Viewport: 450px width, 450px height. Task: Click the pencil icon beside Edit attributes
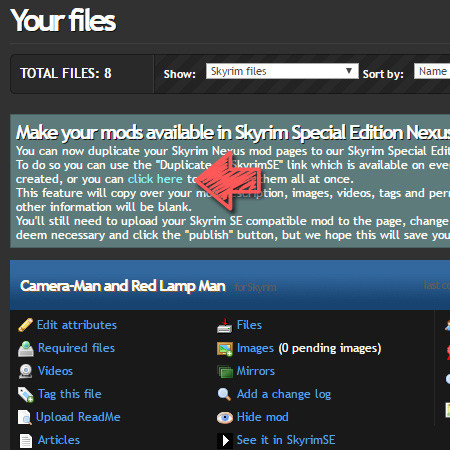pos(25,325)
